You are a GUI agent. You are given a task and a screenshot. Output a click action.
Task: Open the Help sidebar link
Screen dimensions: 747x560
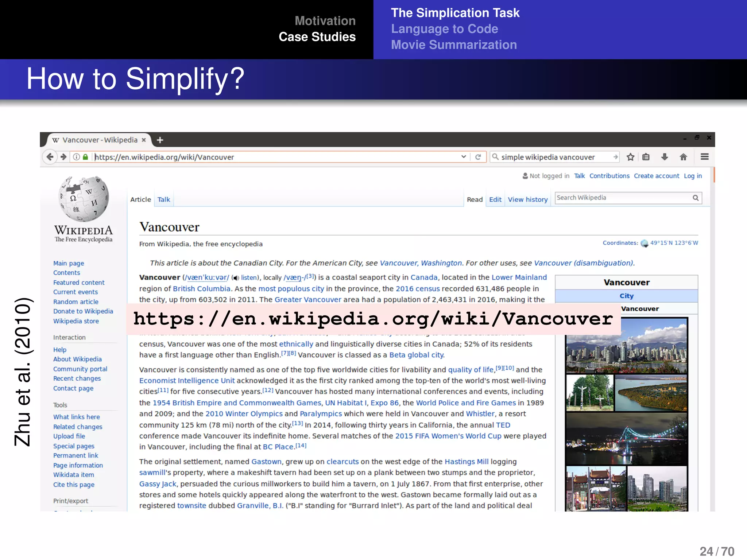(x=60, y=350)
